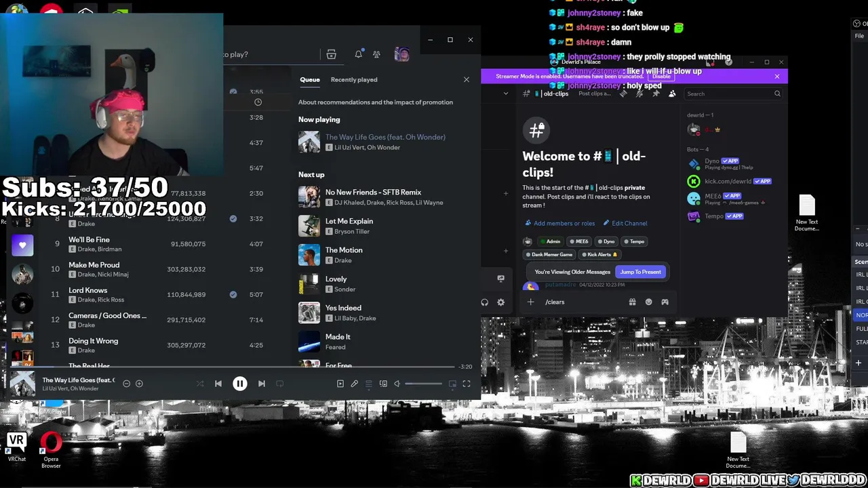
Task: Open Spotify notifications bell
Action: coord(359,54)
